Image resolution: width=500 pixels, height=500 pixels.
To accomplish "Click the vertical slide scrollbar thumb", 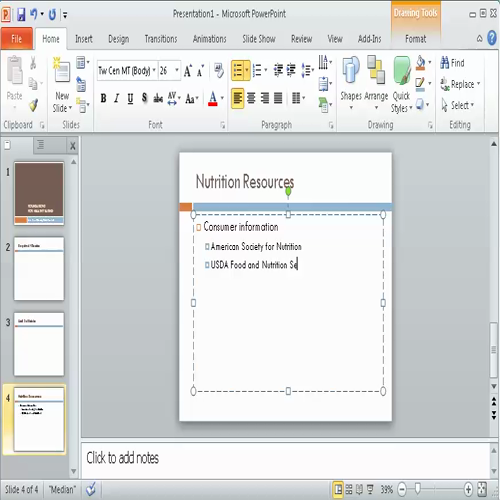I will point(494,349).
